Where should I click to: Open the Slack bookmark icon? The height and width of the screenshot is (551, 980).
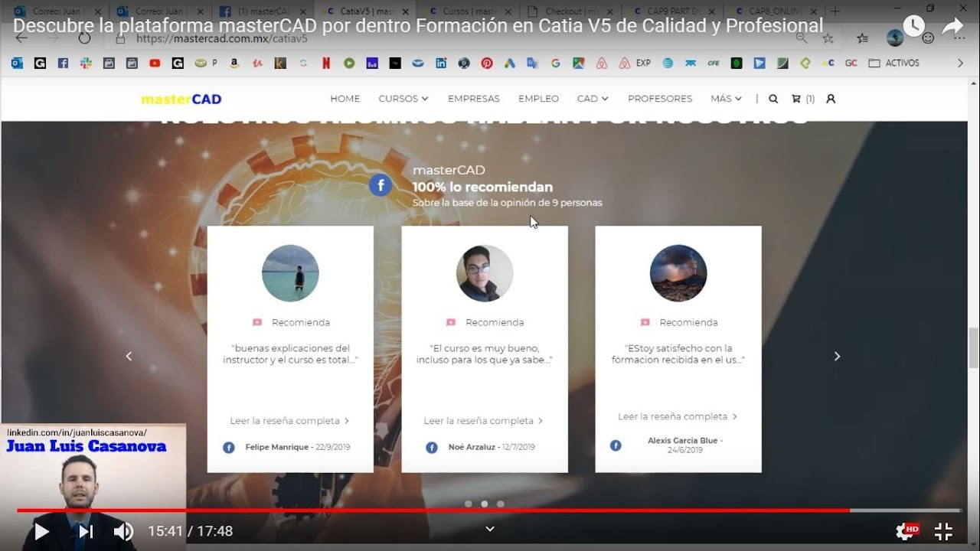click(x=86, y=64)
